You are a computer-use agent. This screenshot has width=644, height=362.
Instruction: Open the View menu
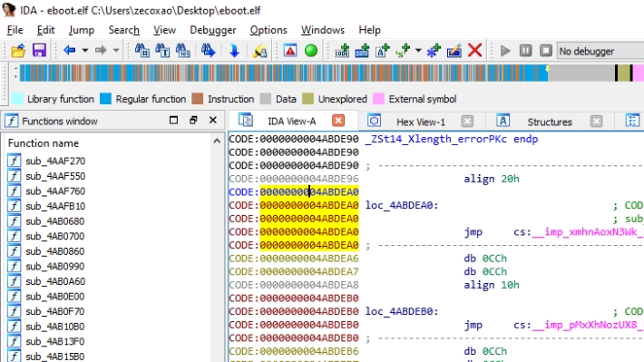pyautogui.click(x=164, y=30)
